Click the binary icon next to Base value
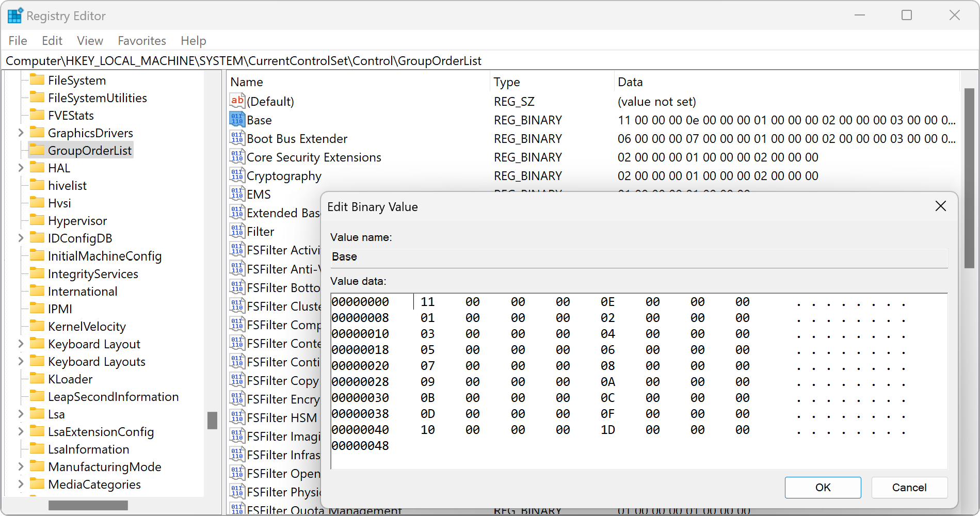The height and width of the screenshot is (516, 980). tap(237, 119)
